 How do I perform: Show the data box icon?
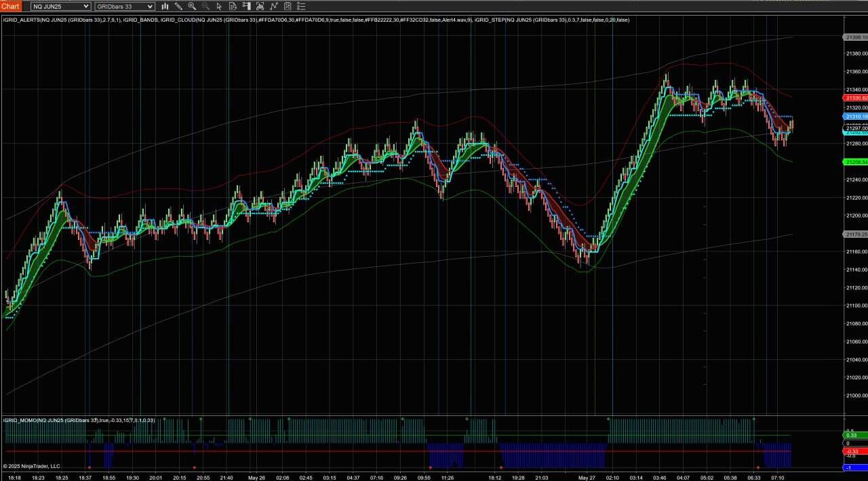(233, 6)
